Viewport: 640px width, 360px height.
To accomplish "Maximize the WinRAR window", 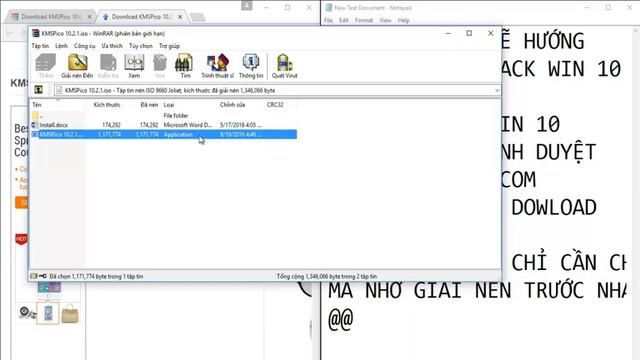I will 469,33.
